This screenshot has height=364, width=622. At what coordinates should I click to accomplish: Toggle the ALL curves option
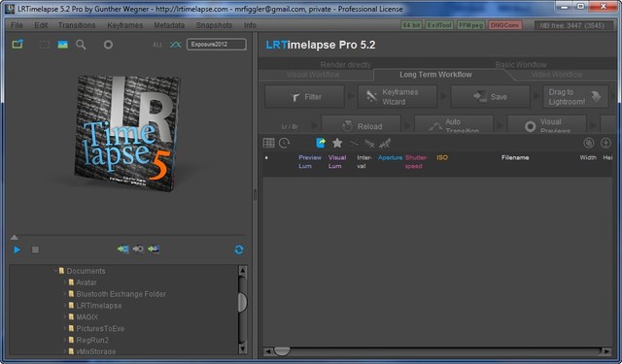[157, 45]
